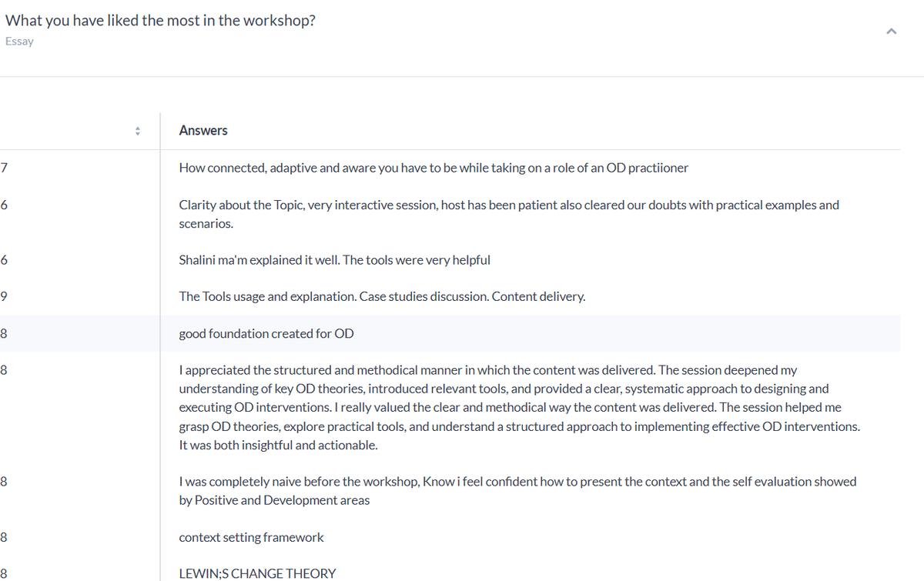Screen dimensions: 924x581
Task: Select the Shalini ma'm explained it well answer
Action: point(334,260)
